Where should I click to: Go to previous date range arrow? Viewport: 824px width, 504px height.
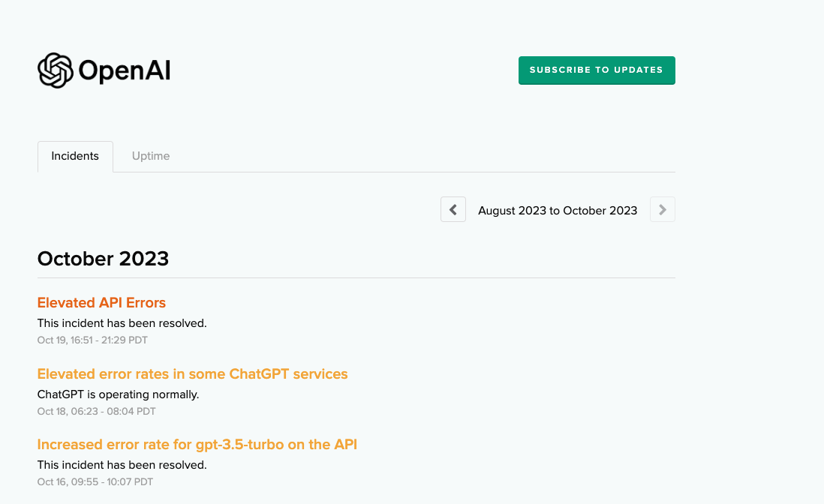[x=453, y=209]
